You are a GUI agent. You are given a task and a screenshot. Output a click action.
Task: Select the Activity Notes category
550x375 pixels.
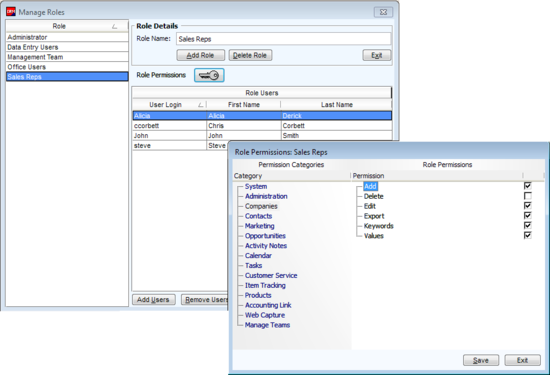coord(266,246)
